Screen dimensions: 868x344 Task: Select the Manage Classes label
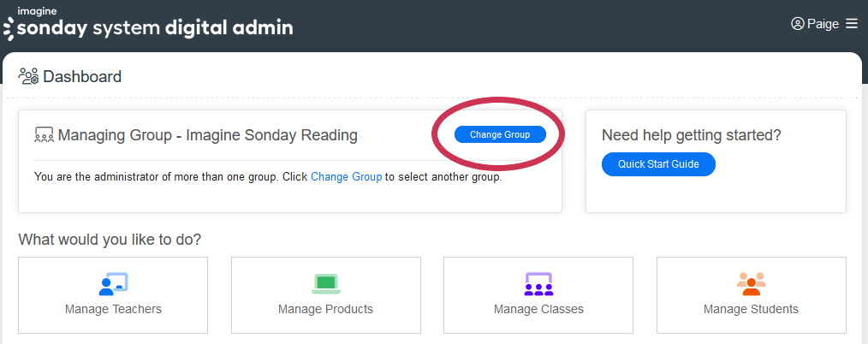click(x=538, y=309)
